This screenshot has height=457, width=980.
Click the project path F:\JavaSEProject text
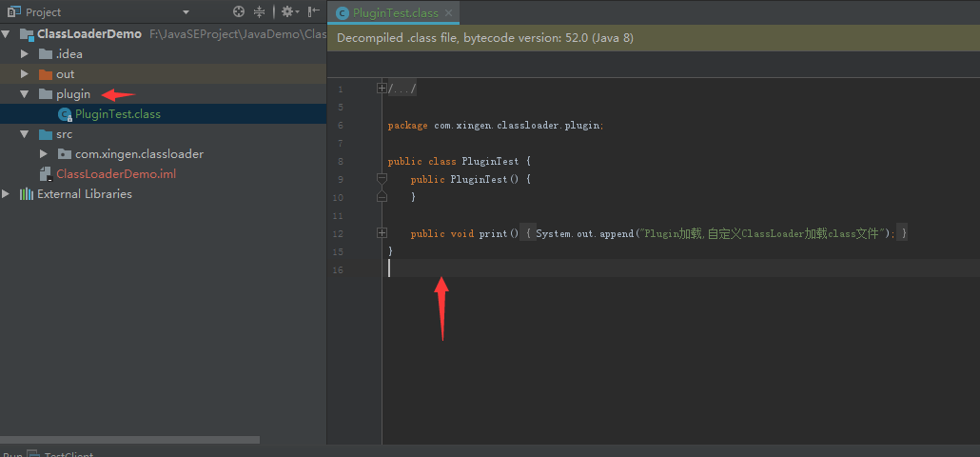(238, 33)
